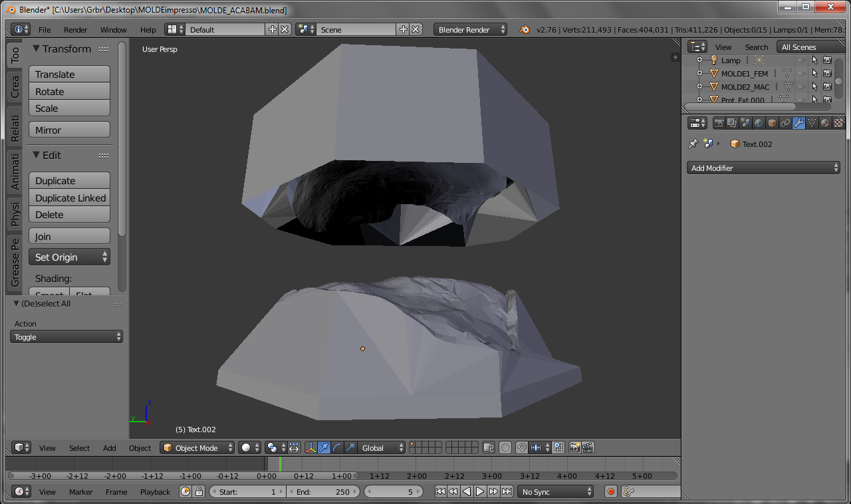Open the Material properties tab
This screenshot has width=851, height=504.
coord(825,123)
